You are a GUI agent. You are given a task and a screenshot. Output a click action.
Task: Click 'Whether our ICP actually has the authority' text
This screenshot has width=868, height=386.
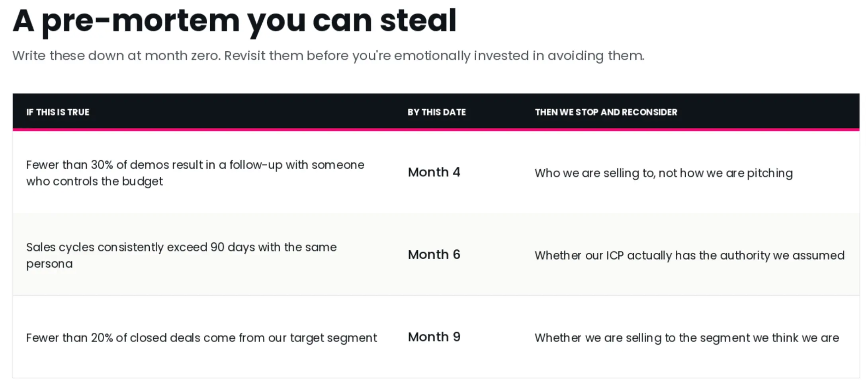[x=689, y=255]
